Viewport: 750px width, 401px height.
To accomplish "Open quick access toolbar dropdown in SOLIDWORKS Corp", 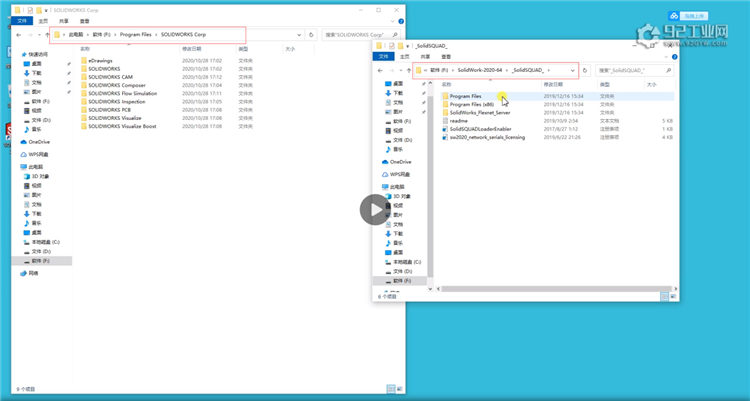I will (x=46, y=10).
